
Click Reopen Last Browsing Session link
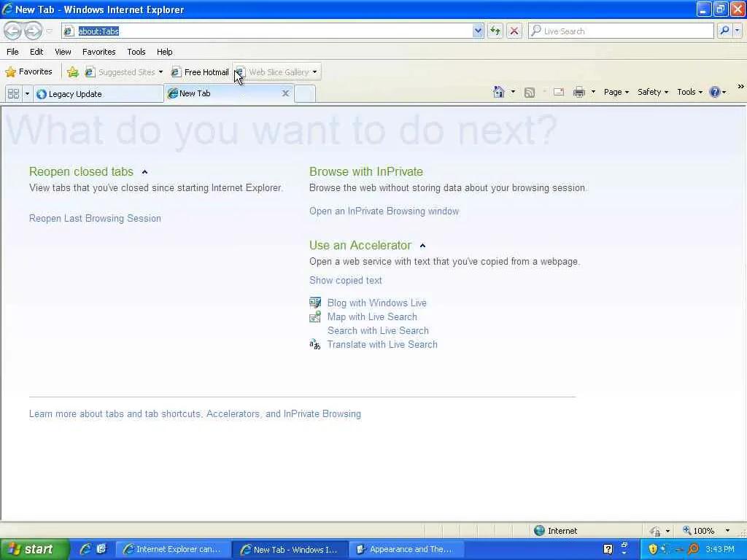pyautogui.click(x=95, y=218)
